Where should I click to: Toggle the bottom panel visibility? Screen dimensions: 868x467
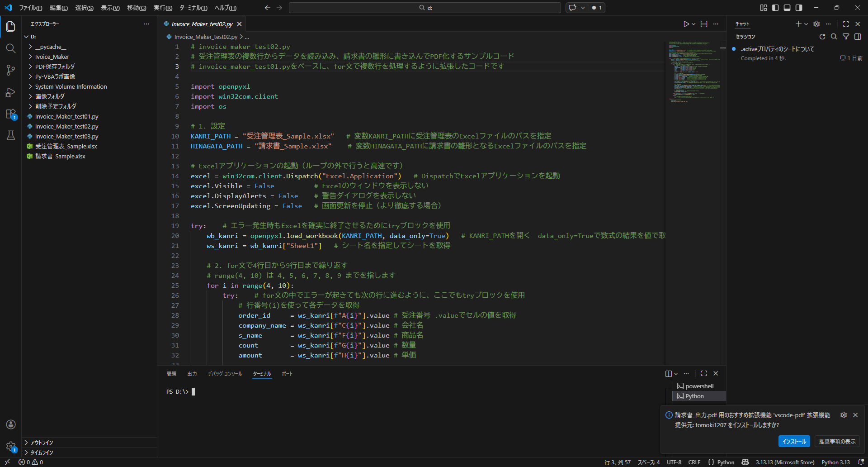click(787, 8)
